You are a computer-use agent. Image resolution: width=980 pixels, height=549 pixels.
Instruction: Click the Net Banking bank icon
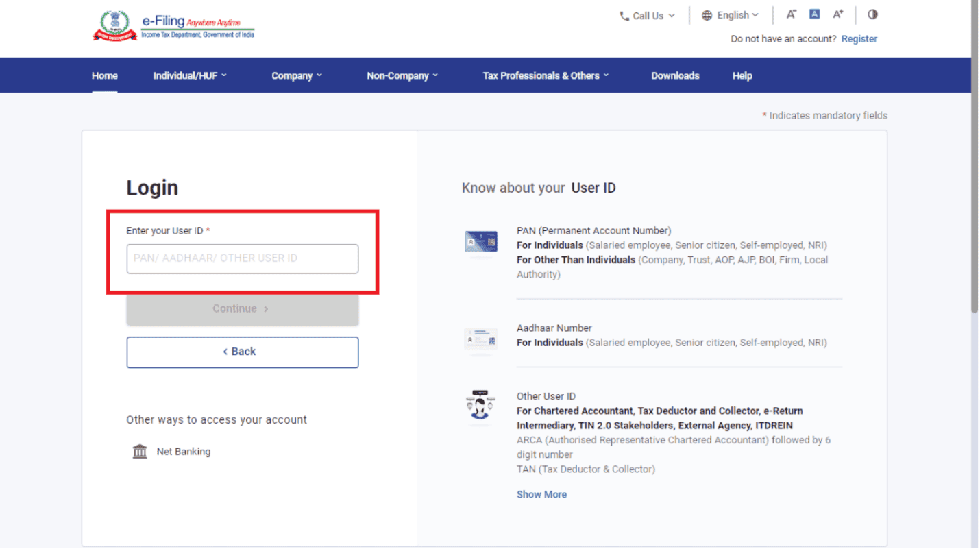click(139, 451)
